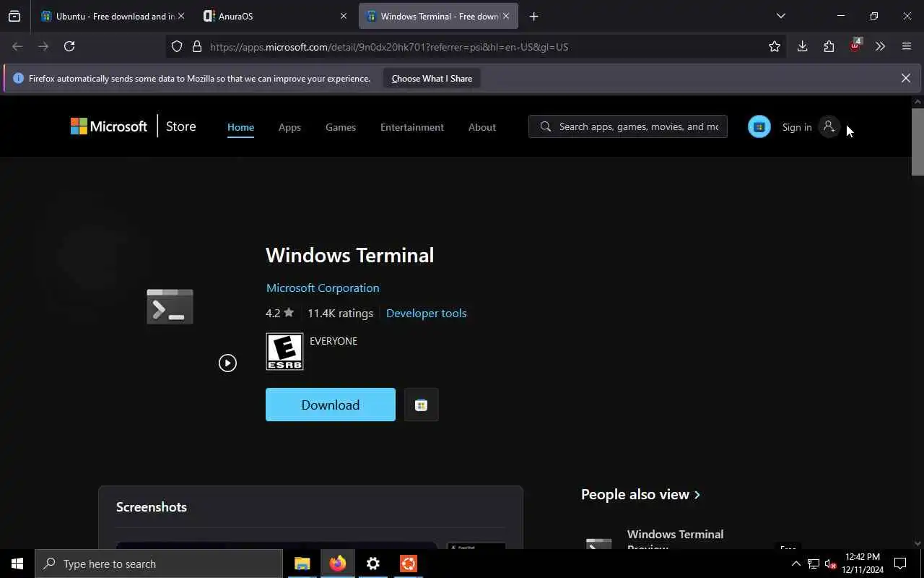Open File Explorer from taskbar
The height and width of the screenshot is (578, 924).
pyautogui.click(x=302, y=564)
